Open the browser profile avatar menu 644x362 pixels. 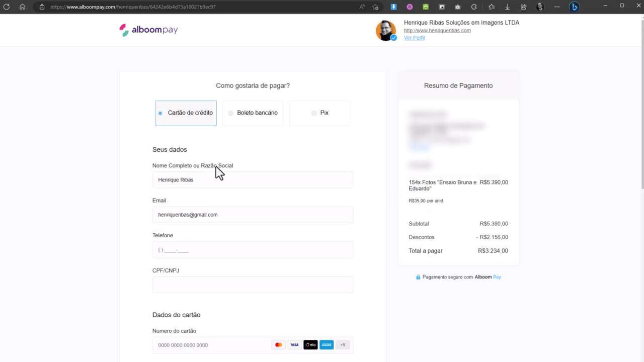tap(540, 7)
